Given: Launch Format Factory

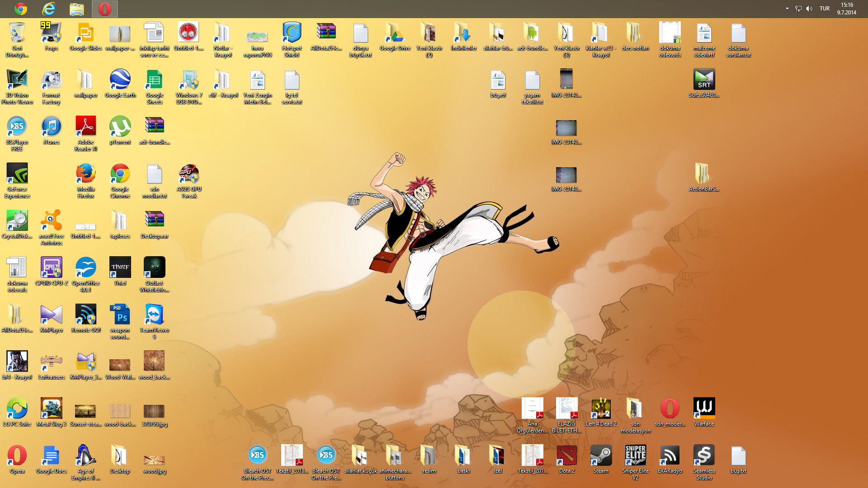Looking at the screenshot, I should 52,87.
